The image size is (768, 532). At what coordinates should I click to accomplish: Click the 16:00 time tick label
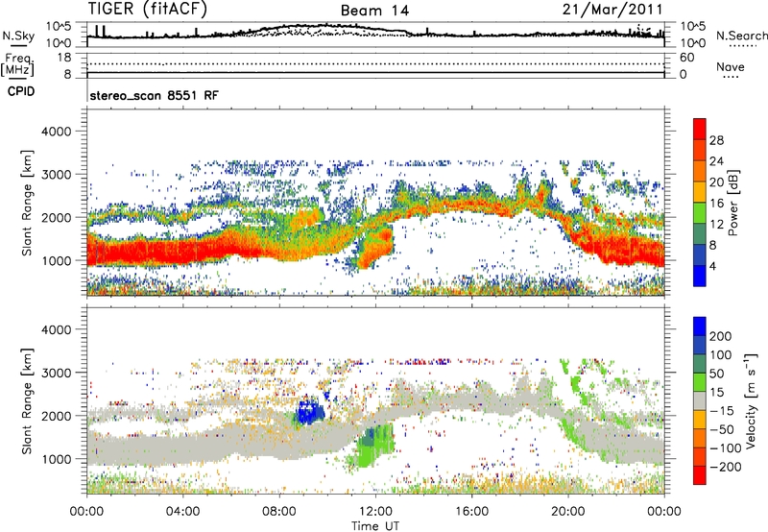pyautogui.click(x=471, y=512)
